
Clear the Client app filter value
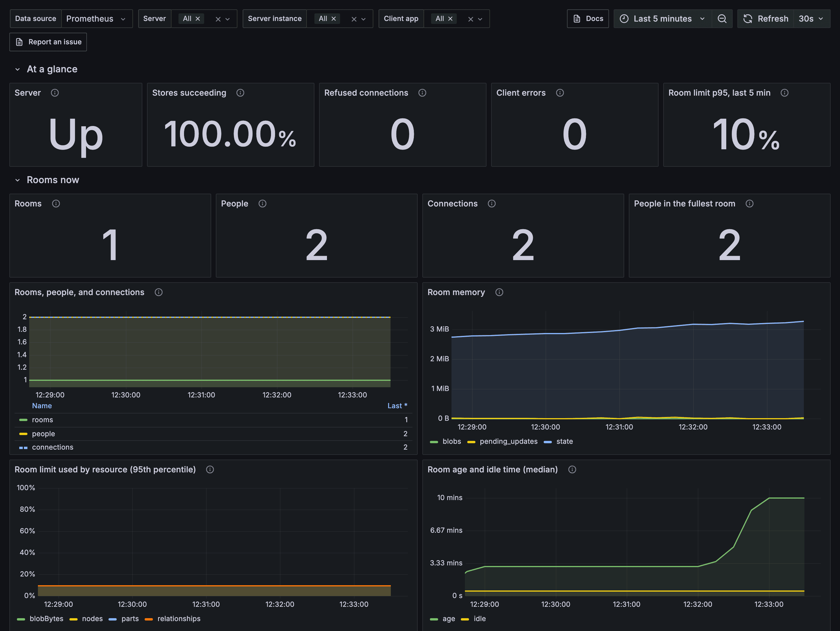pos(470,19)
